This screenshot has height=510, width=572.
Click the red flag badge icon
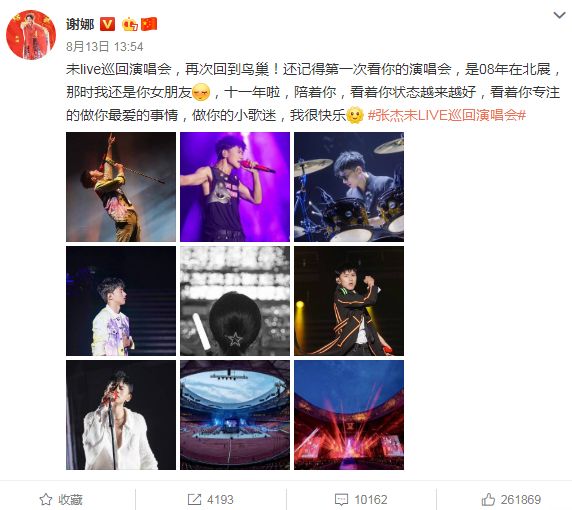click(x=149, y=24)
